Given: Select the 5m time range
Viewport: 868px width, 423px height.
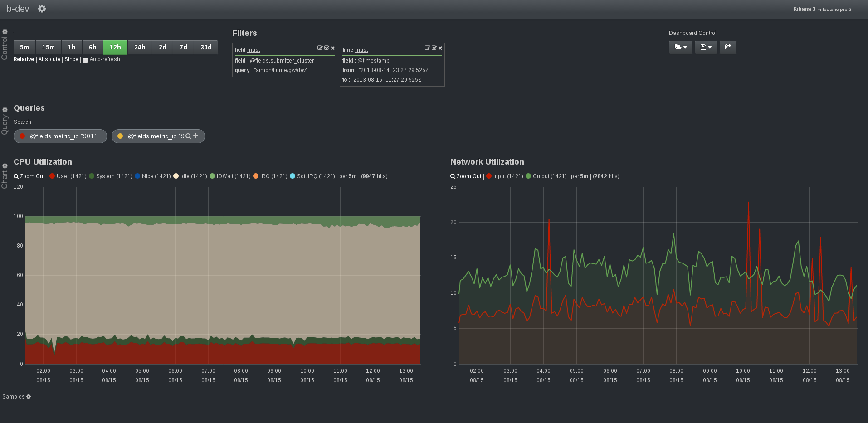Looking at the screenshot, I should [24, 47].
